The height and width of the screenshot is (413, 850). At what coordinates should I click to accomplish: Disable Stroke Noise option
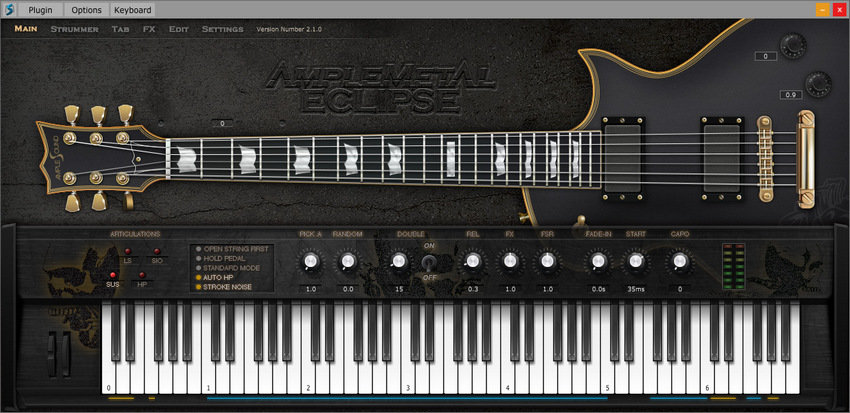tap(223, 286)
